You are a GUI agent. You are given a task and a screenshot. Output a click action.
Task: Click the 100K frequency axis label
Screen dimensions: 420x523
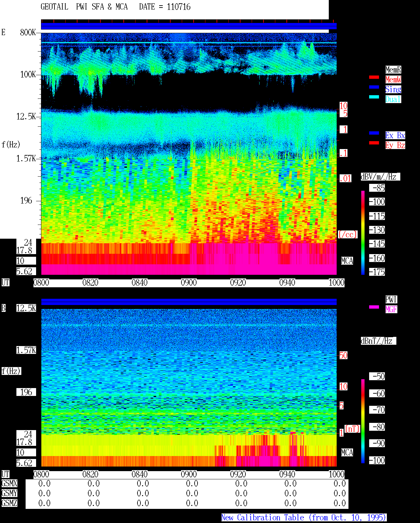[x=28, y=74]
